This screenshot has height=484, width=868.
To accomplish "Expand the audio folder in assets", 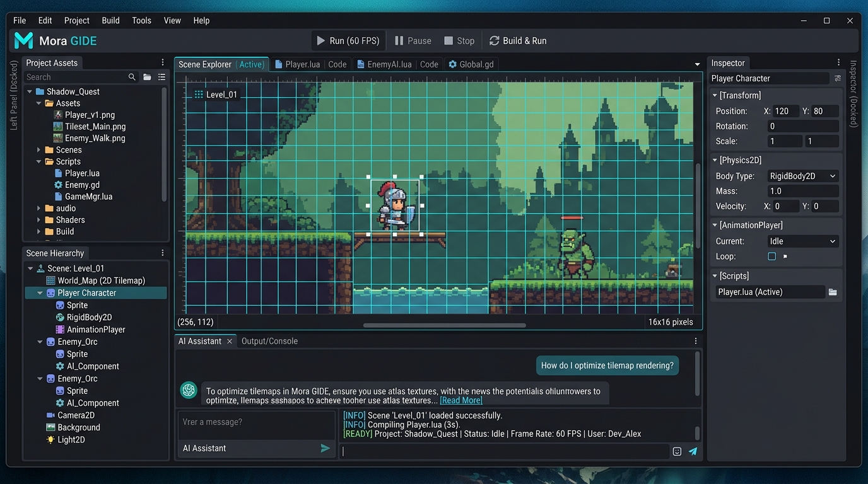I will pyautogui.click(x=38, y=208).
